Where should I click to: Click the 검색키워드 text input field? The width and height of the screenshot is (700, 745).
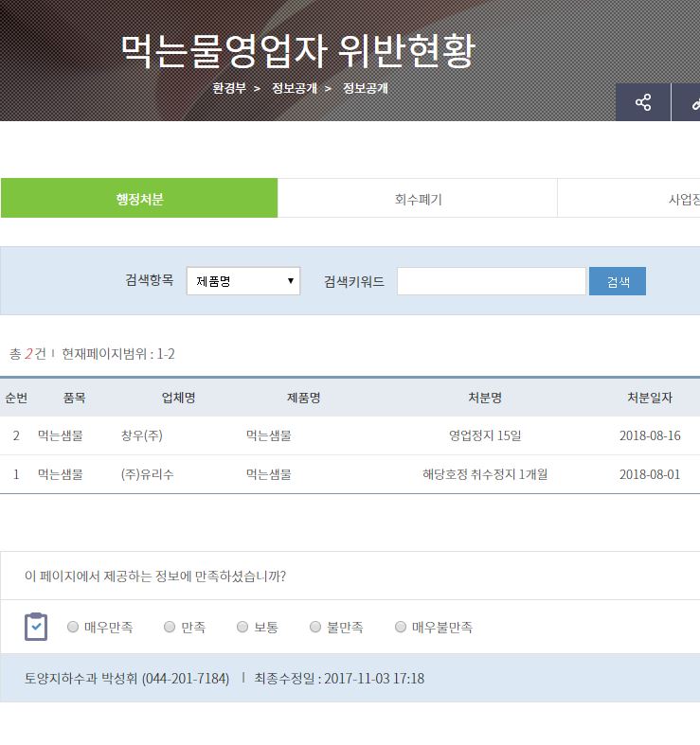[x=491, y=281]
